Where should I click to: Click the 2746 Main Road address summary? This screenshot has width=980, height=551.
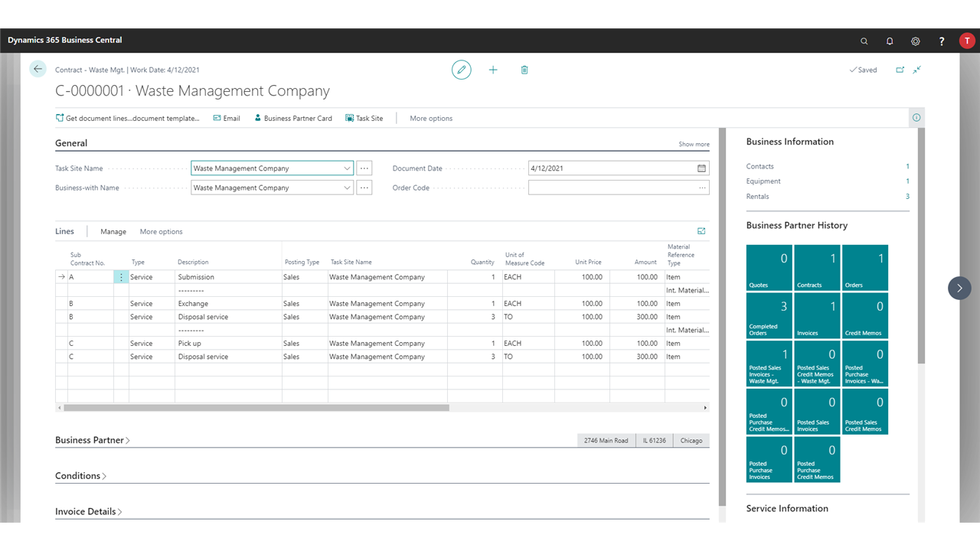click(x=606, y=441)
